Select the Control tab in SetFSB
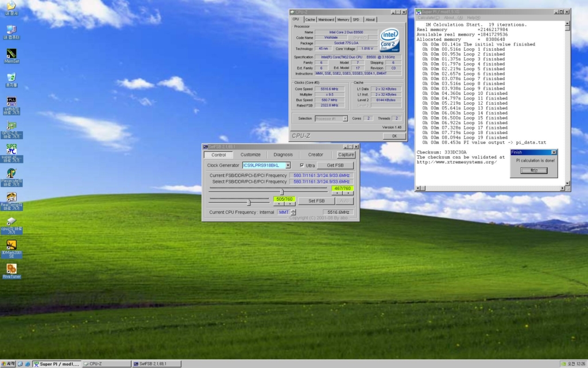588x368 pixels. [x=219, y=155]
